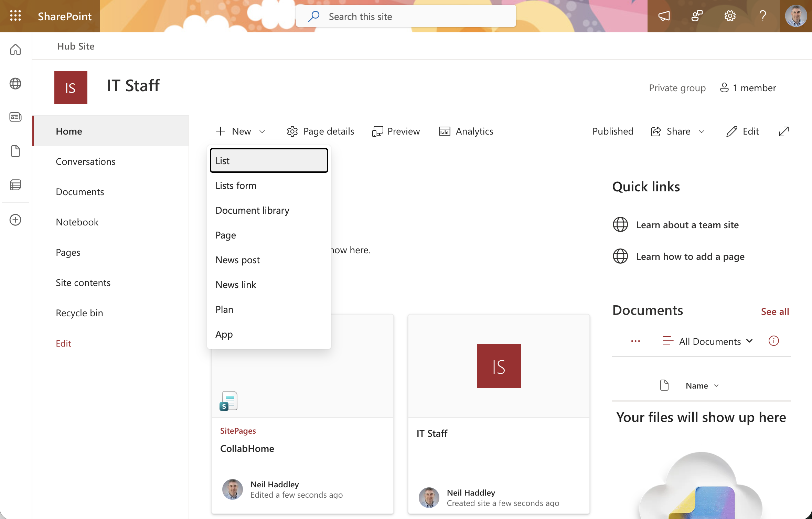The width and height of the screenshot is (812, 519).
Task: Go to Home in site navigation
Action: (111, 131)
